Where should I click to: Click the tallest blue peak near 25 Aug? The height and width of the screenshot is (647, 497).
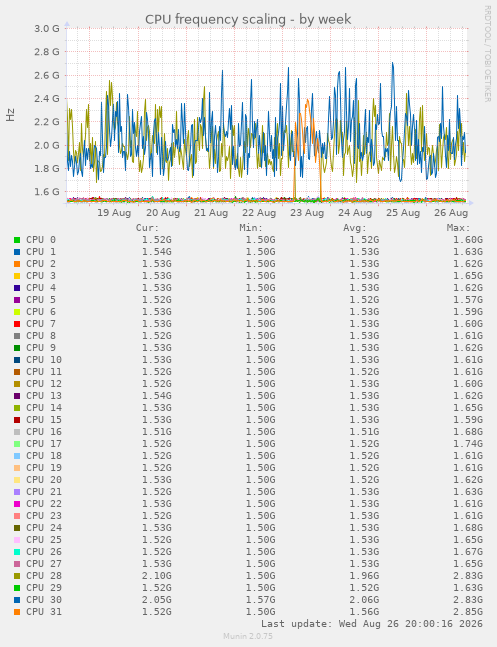393,65
